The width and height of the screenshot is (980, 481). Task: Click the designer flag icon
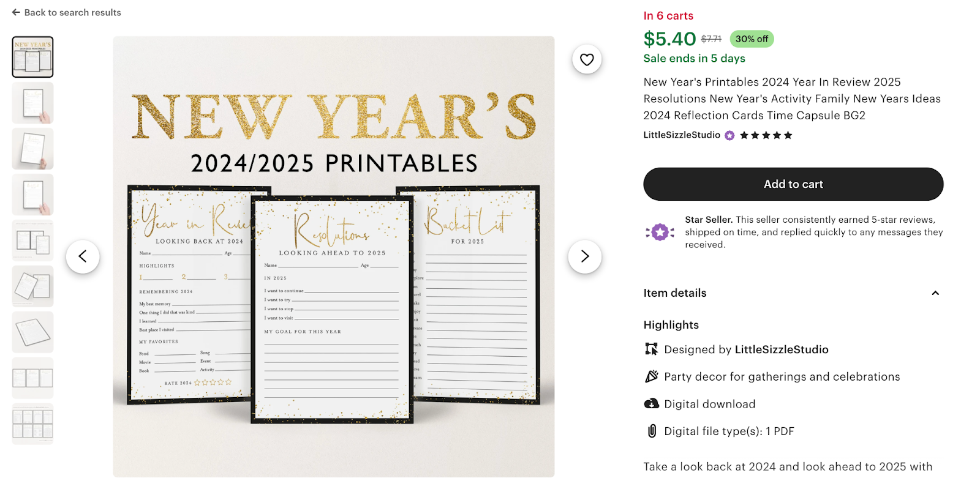(650, 349)
